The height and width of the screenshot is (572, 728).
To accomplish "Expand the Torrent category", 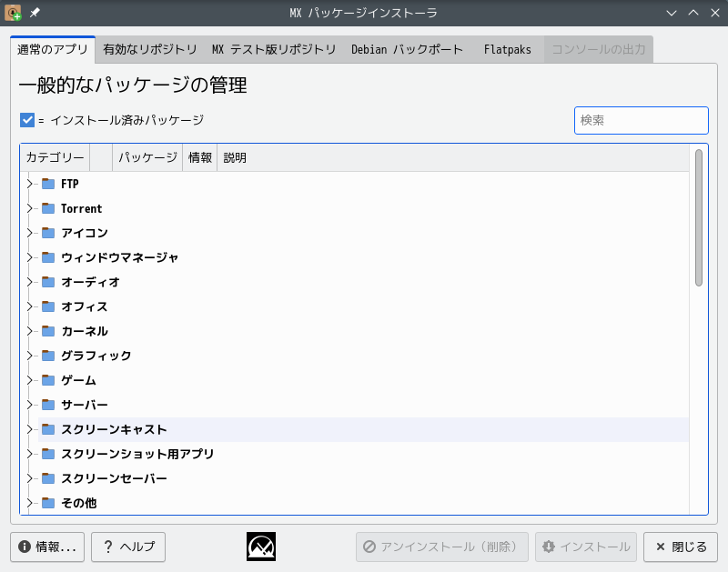I will click(x=30, y=208).
